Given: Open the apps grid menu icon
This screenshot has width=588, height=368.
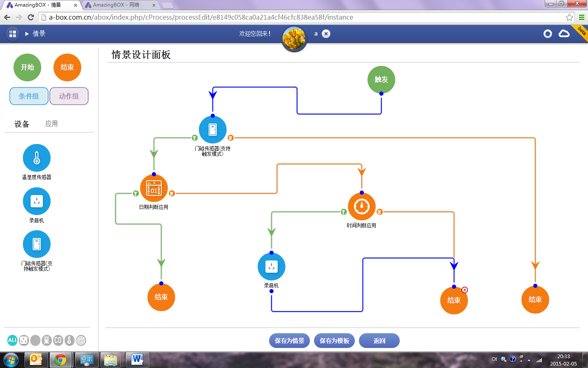Looking at the screenshot, I should (x=13, y=34).
